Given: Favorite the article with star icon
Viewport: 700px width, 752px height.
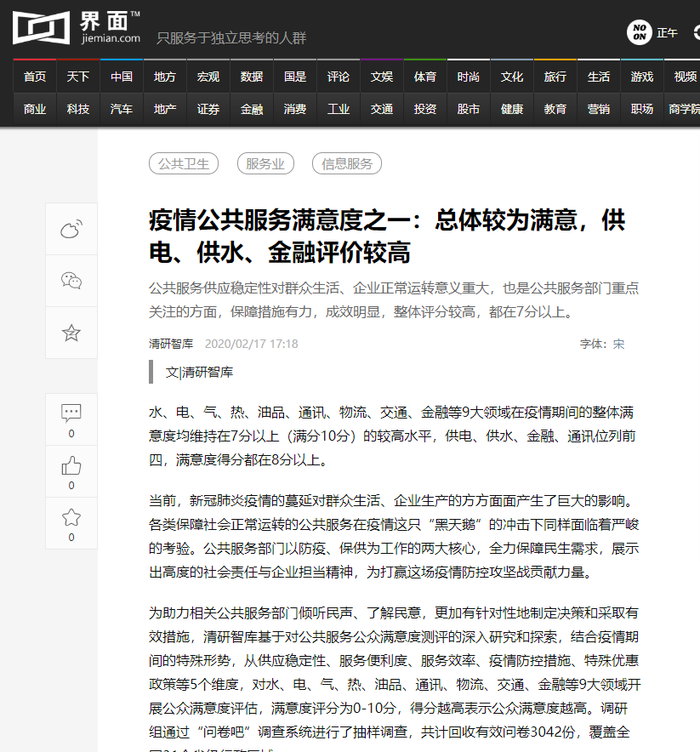Looking at the screenshot, I should [71, 523].
